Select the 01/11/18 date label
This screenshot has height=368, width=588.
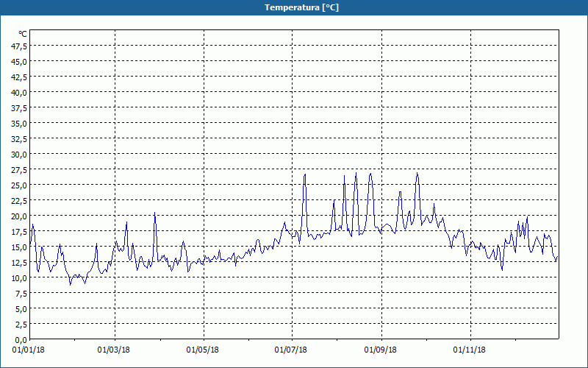pos(470,350)
